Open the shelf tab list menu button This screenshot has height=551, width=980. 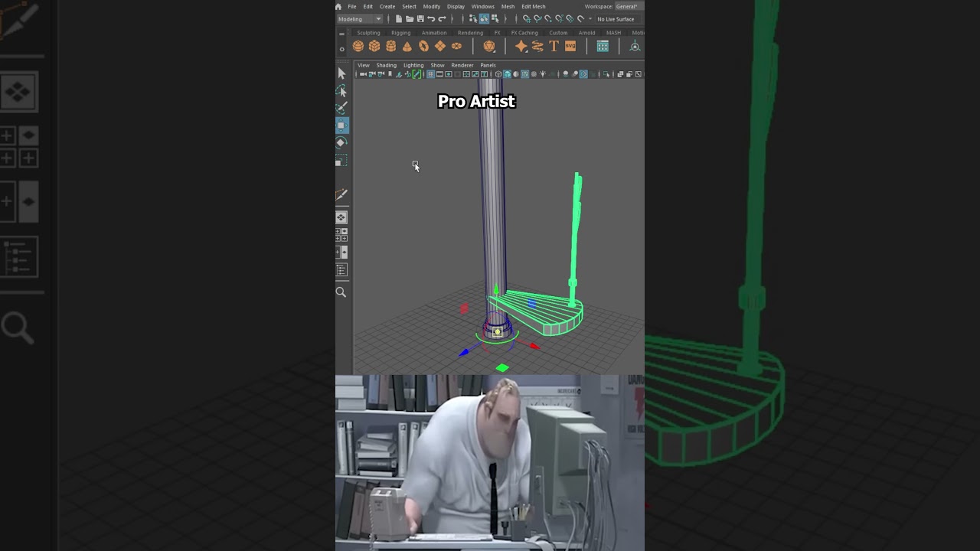click(x=341, y=34)
